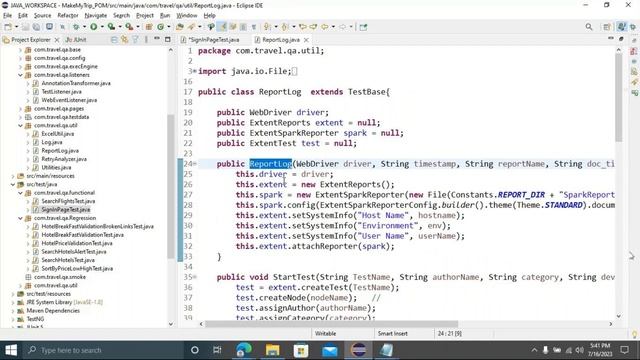Toggle Link with Editor in Project Explorer

[124, 40]
